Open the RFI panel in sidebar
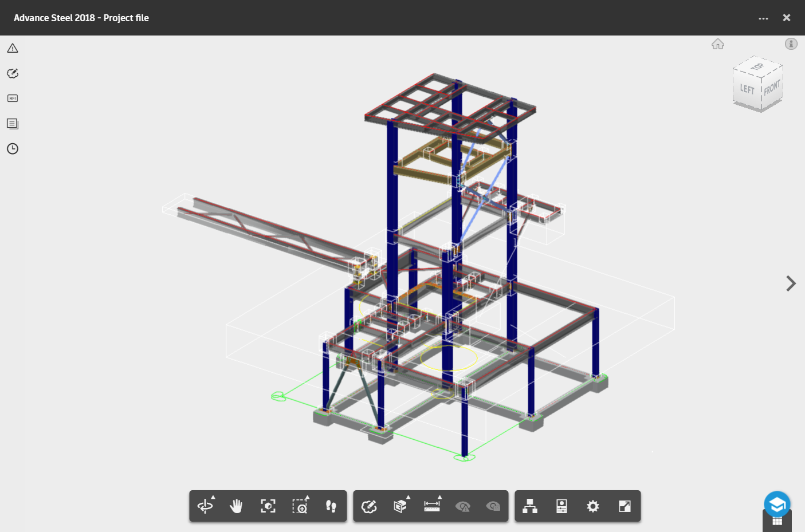The width and height of the screenshot is (805, 532). click(x=12, y=98)
